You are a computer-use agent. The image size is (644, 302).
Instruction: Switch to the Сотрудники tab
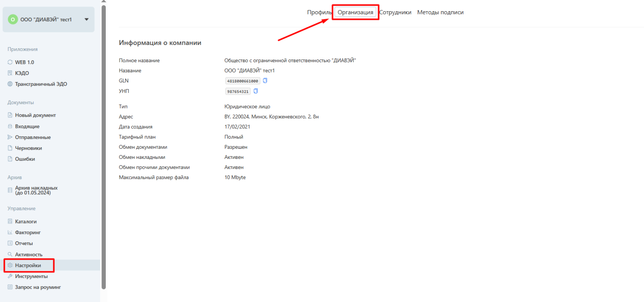395,12
